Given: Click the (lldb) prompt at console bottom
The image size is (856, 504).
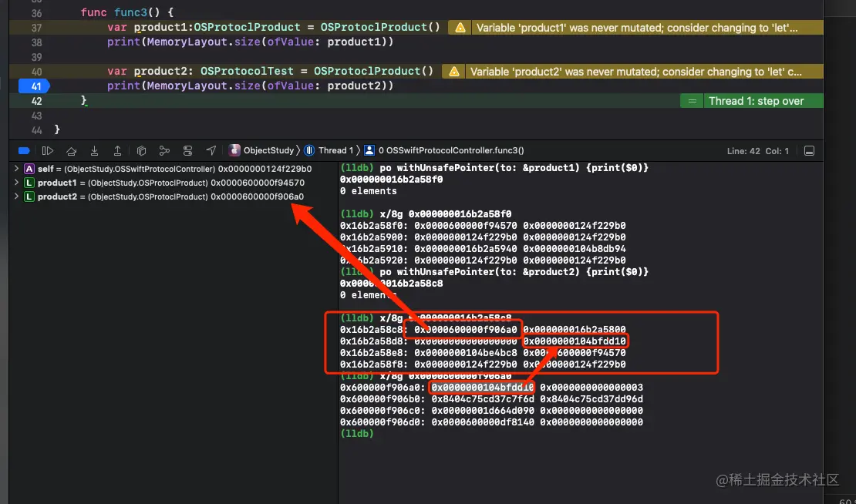Looking at the screenshot, I should 356,434.
